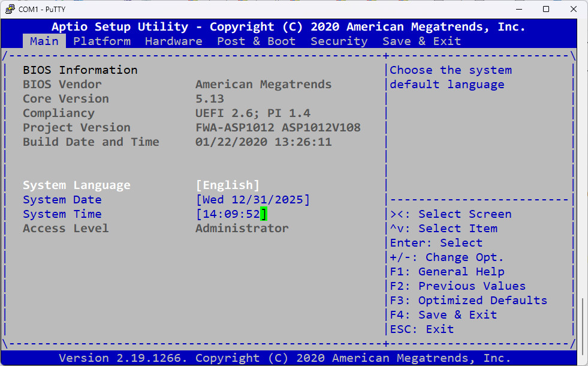Click the American Megatrends vendor value
This screenshot has width=588, height=366.
tap(263, 84)
